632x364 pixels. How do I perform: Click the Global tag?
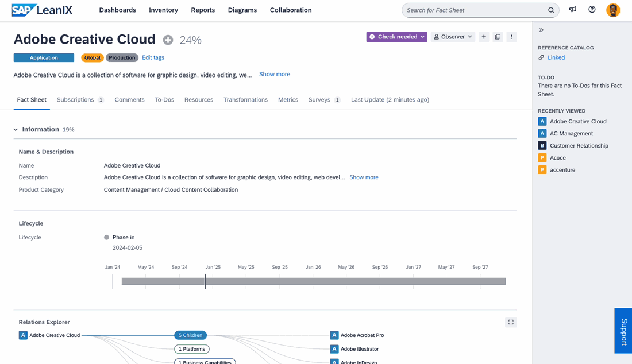pyautogui.click(x=93, y=57)
